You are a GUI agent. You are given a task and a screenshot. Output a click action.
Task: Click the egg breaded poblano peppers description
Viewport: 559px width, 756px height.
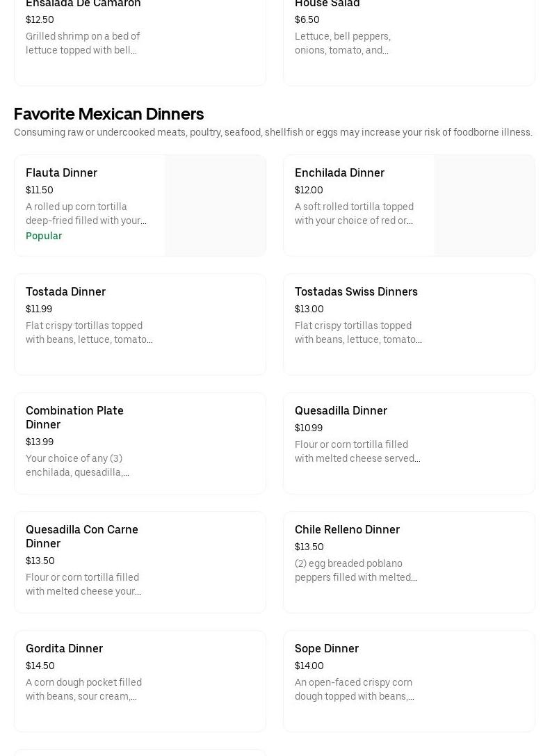pyautogui.click(x=356, y=570)
